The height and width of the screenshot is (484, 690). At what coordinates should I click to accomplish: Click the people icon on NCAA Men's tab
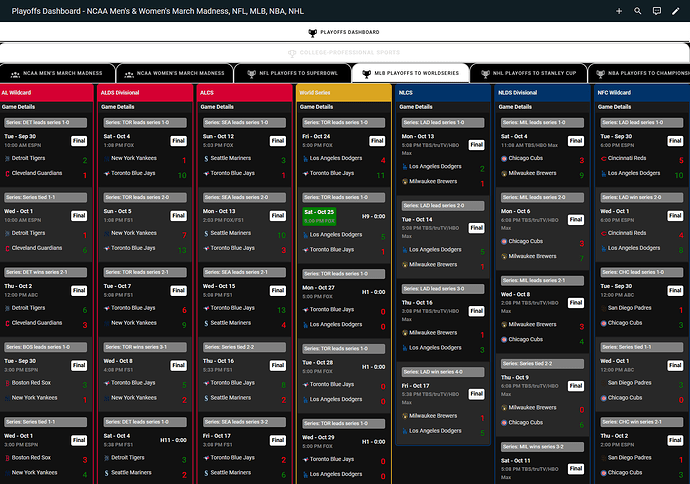(x=15, y=74)
